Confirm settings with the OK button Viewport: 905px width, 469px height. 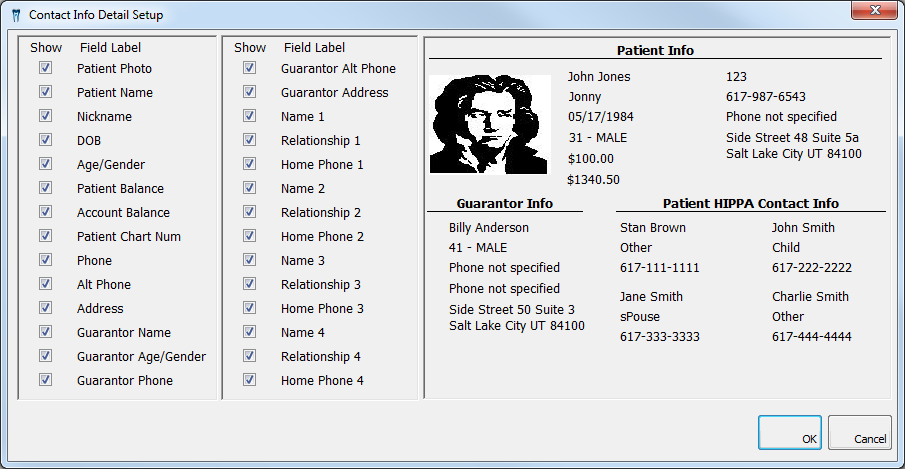point(790,432)
